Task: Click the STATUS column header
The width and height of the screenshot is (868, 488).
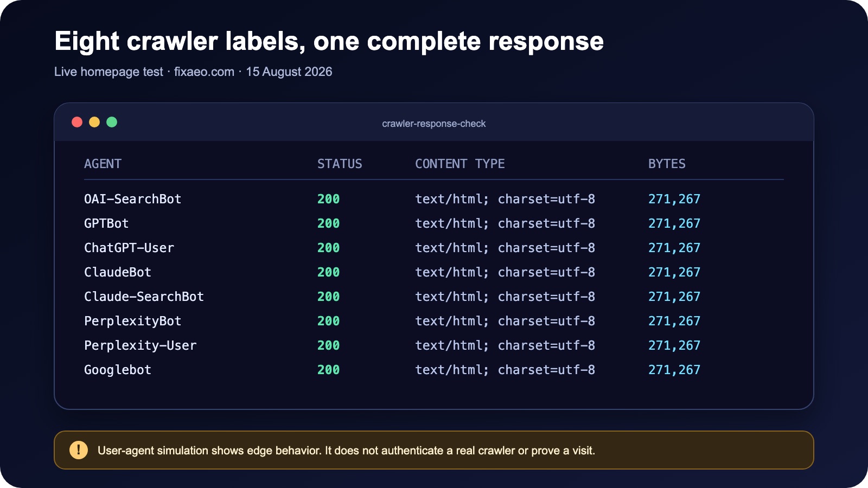Action: click(340, 164)
